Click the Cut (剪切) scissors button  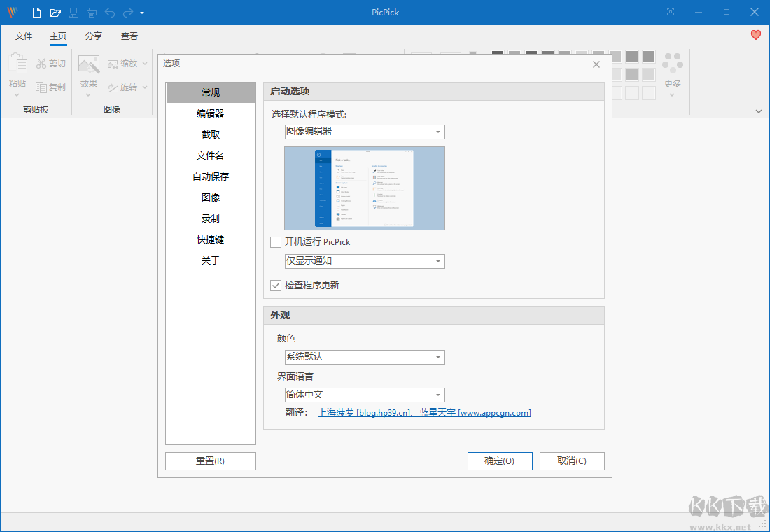(x=50, y=64)
